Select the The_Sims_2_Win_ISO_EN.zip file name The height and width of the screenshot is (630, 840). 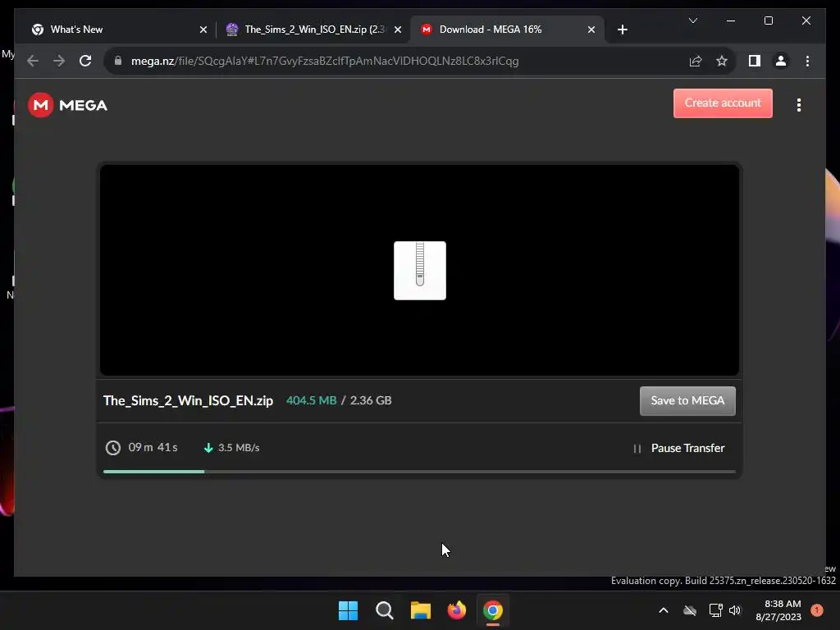pyautogui.click(x=188, y=400)
